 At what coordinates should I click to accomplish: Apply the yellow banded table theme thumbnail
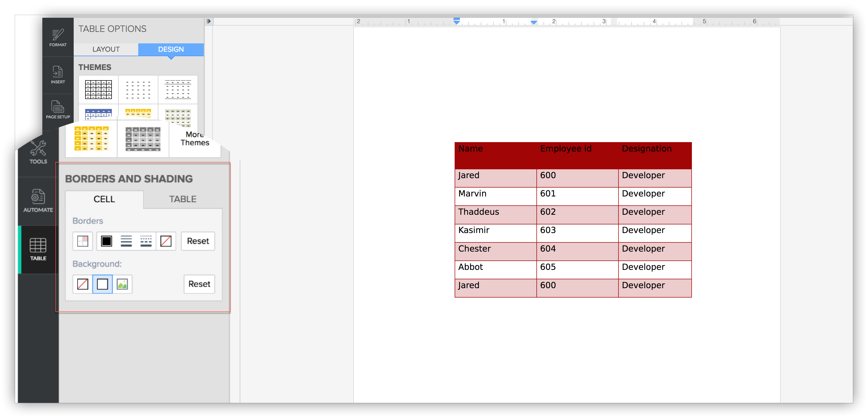coord(91,138)
